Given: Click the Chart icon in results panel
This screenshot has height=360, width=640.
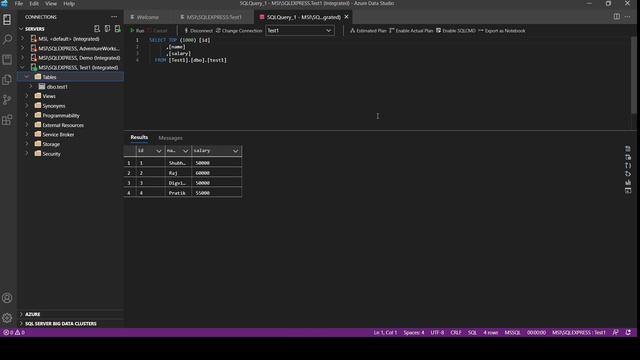Looking at the screenshot, I should (628, 182).
